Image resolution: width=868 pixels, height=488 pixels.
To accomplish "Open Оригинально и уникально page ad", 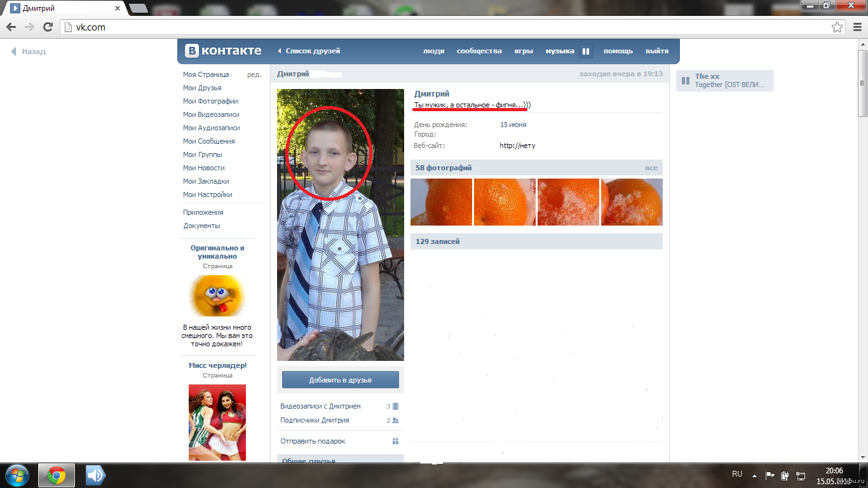I will (217, 252).
